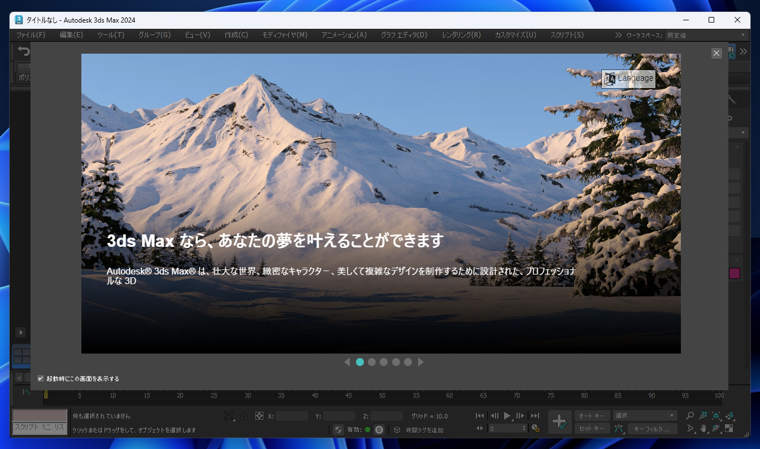Toggle the セットキー set key mode
This screenshot has width=760, height=449.
pyautogui.click(x=592, y=429)
